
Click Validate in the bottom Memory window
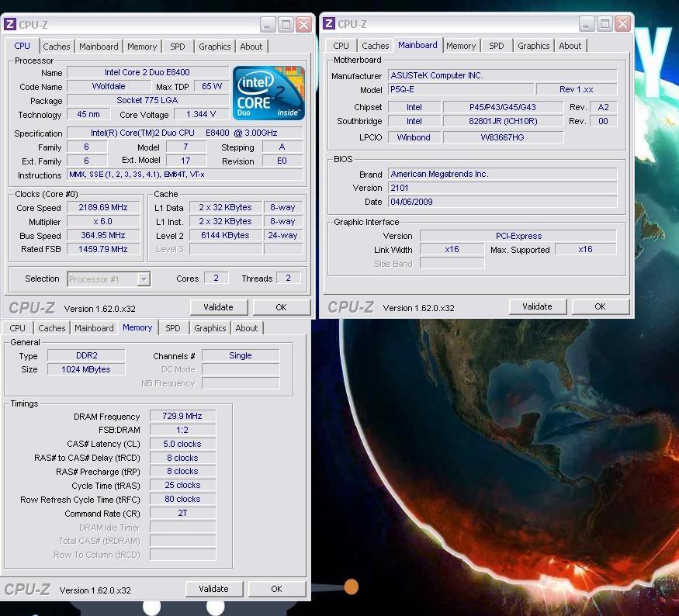pyautogui.click(x=214, y=589)
